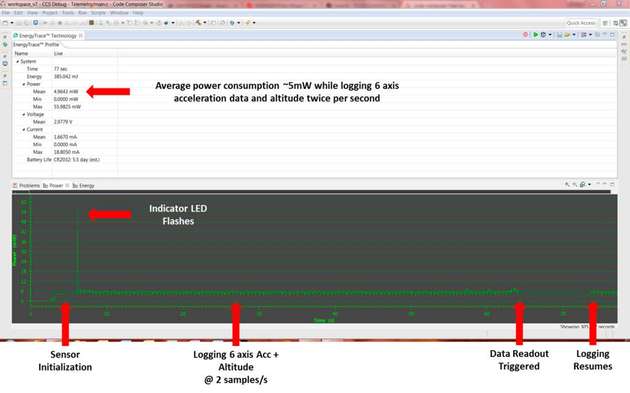Close the EnergyTrace Technology tab

[x=80, y=36]
